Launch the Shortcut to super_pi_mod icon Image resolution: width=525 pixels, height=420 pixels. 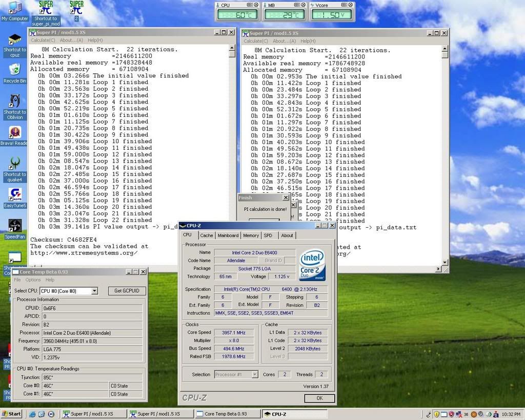coord(45,9)
